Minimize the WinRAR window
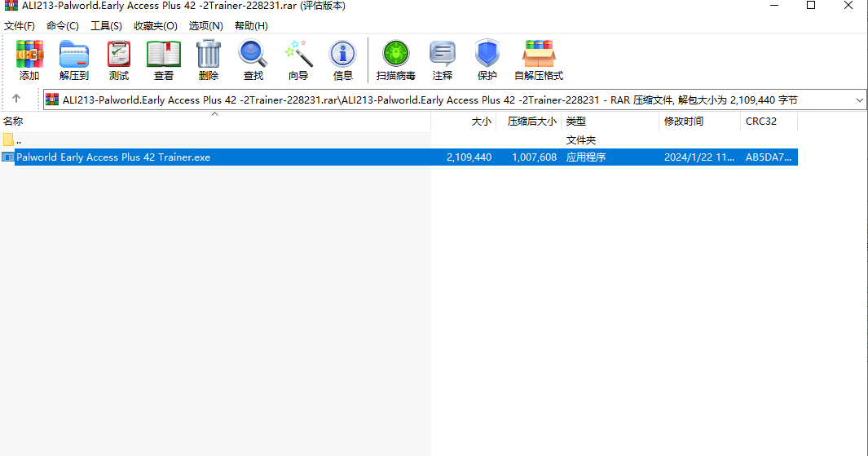The height and width of the screenshot is (456, 868). click(774, 6)
